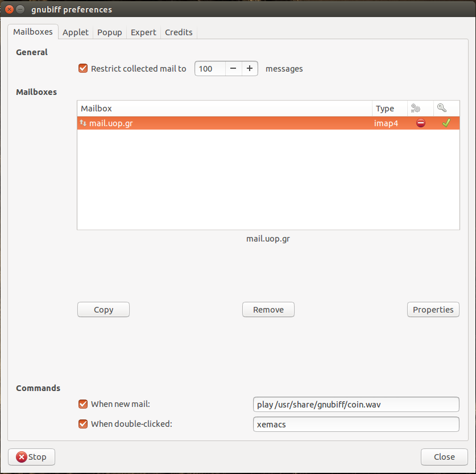This screenshot has width=476, height=474.
Task: Click the keys column header icon
Action: [x=442, y=109]
